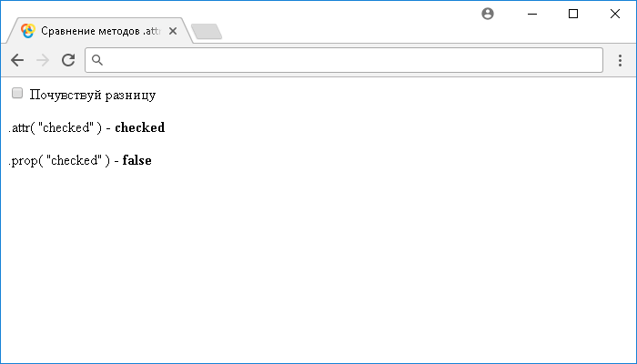Open a new tab
The height and width of the screenshot is (364, 637).
pyautogui.click(x=207, y=32)
